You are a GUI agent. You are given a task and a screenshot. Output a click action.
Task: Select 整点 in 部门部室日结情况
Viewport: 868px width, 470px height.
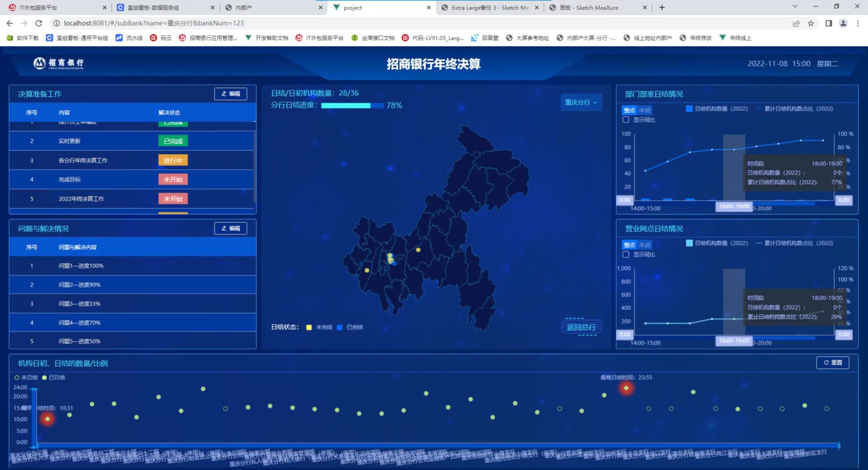pos(629,110)
